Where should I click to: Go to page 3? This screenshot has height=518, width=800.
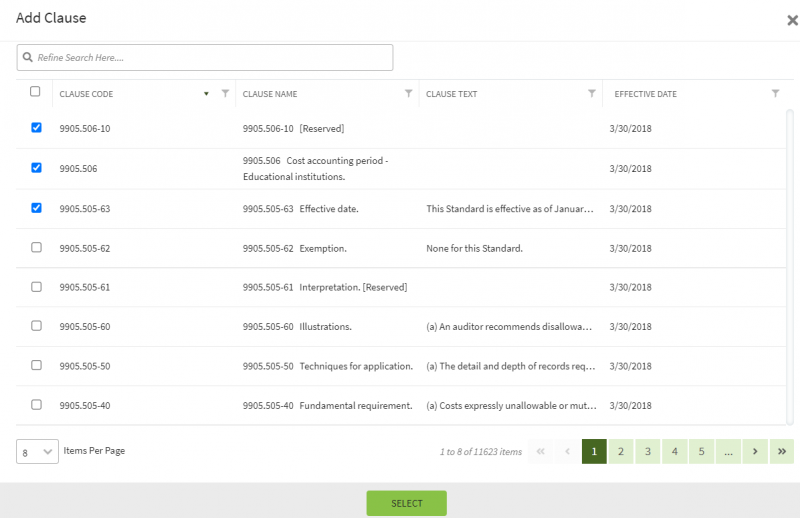coord(647,451)
